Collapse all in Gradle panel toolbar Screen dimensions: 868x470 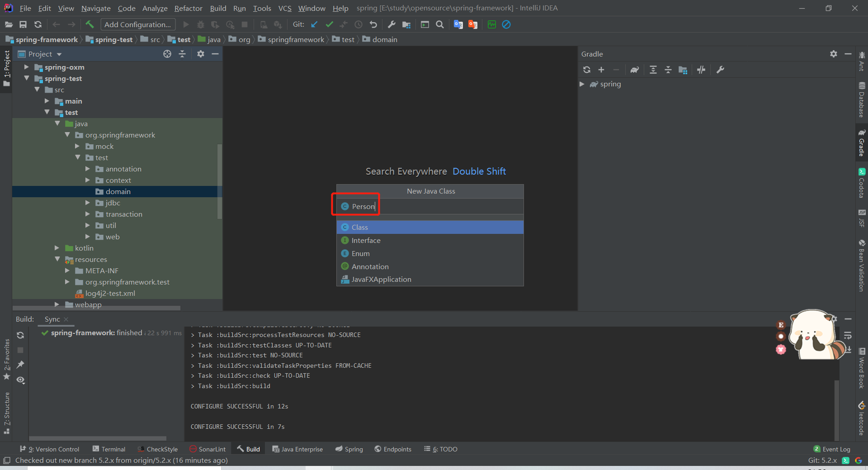668,70
